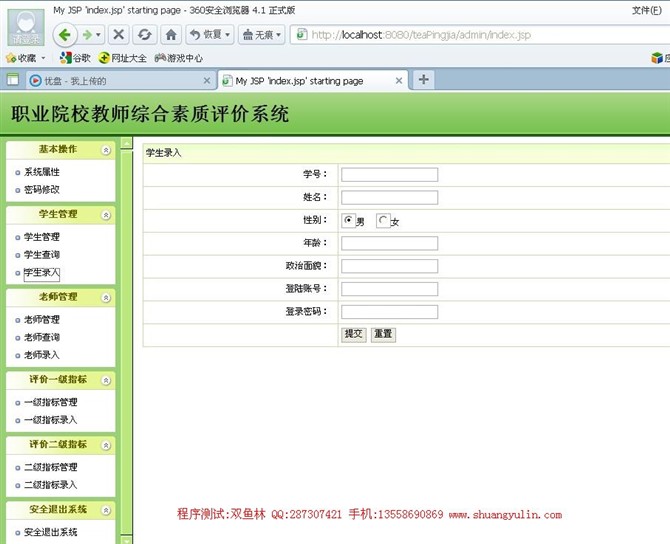The image size is (670, 544).
Task: Open the 老师查询 sidebar link
Action: coord(42,338)
